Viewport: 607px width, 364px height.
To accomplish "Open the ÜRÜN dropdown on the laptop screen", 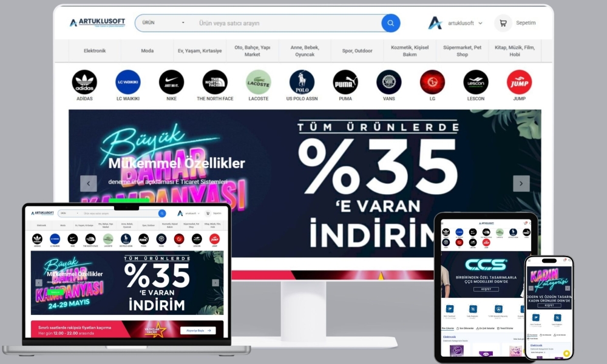I will tap(69, 213).
